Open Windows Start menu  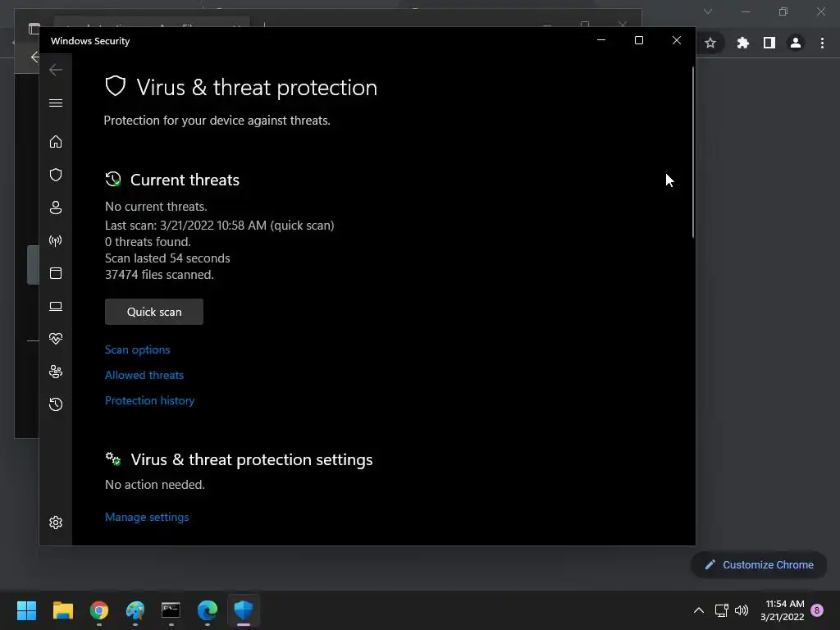coord(26,610)
